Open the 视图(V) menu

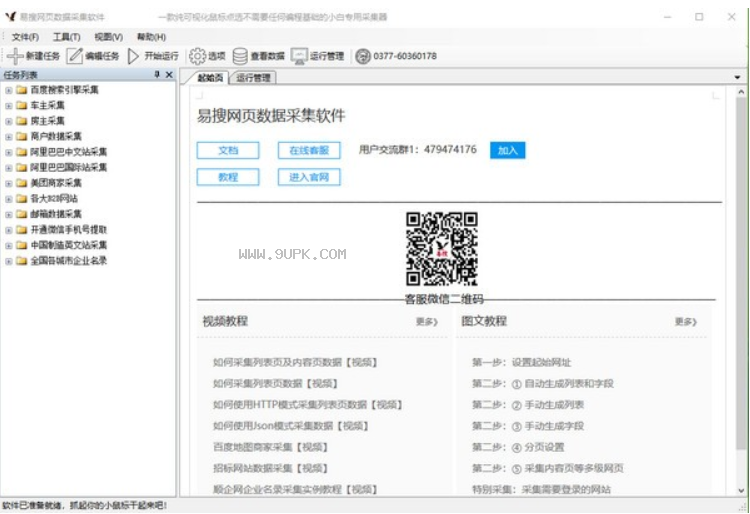click(x=109, y=37)
